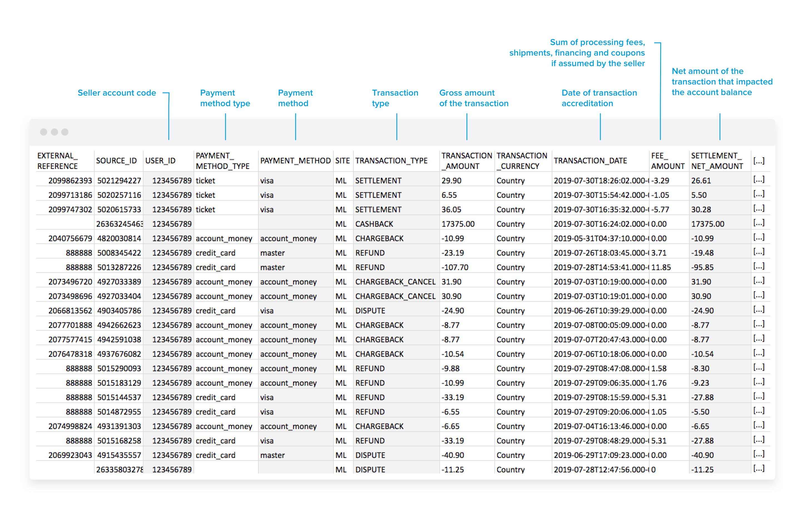Click source ID 26335803278 in last row

click(x=119, y=470)
